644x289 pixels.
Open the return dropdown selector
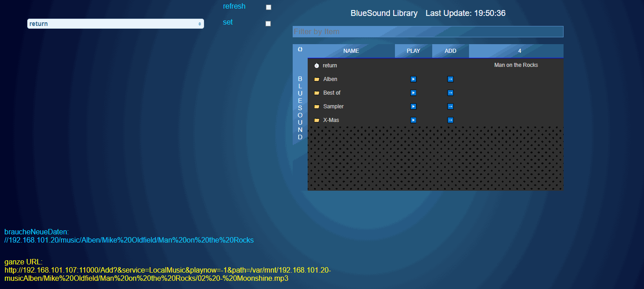coord(115,24)
